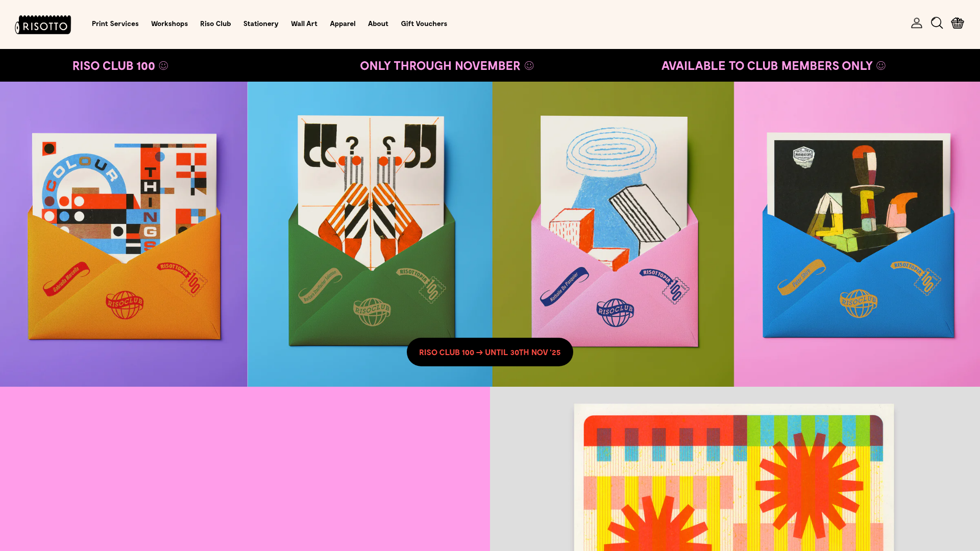
Task: Visit the About page
Action: 378,23
